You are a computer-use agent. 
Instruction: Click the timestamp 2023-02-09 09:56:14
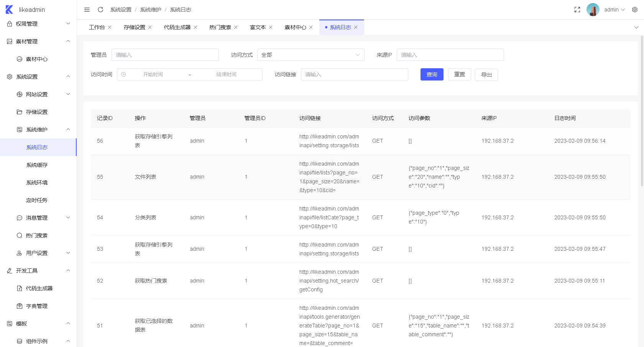point(580,141)
